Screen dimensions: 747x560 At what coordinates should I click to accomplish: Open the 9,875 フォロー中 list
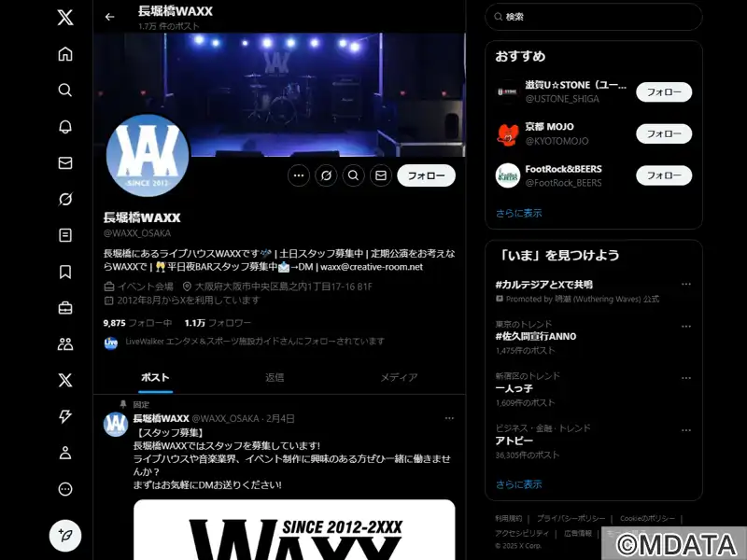tap(137, 323)
